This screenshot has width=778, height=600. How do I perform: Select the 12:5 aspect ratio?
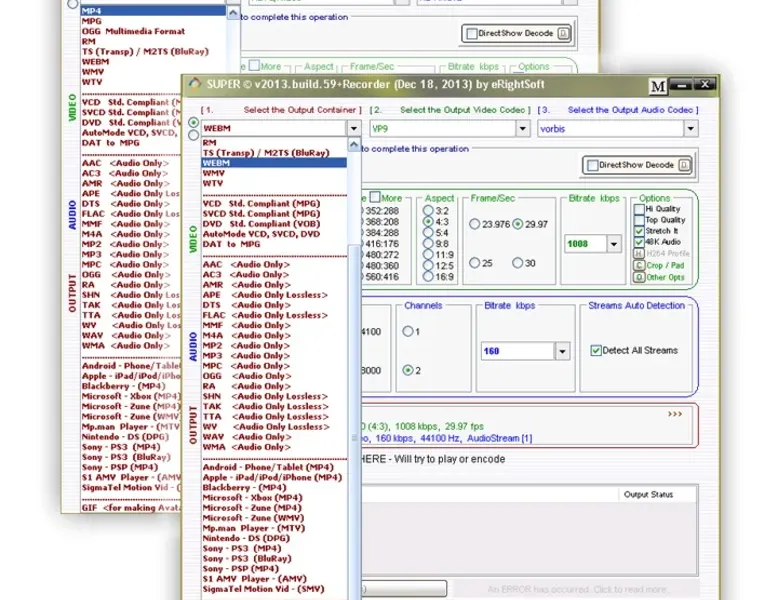[x=428, y=266]
